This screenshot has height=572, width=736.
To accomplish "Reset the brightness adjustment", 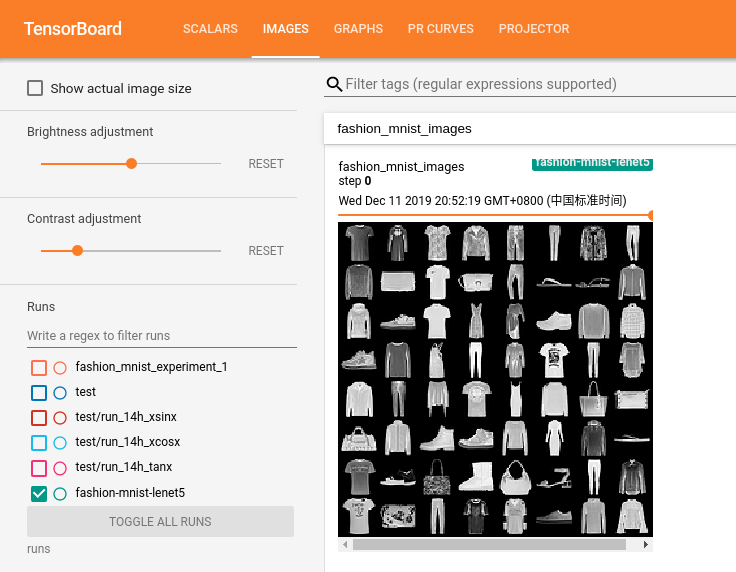I will tap(266, 164).
